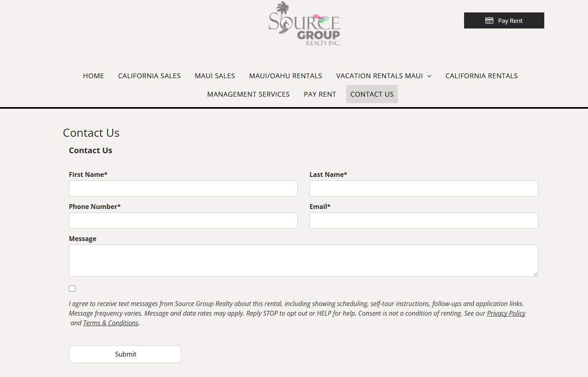The width and height of the screenshot is (588, 377).
Task: Click into the Email field
Action: (424, 221)
